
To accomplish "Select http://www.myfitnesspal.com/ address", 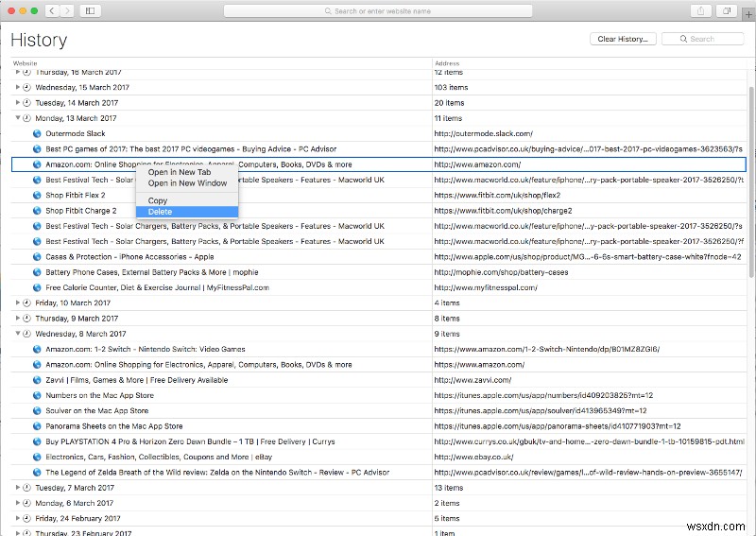I will pyautogui.click(x=486, y=287).
